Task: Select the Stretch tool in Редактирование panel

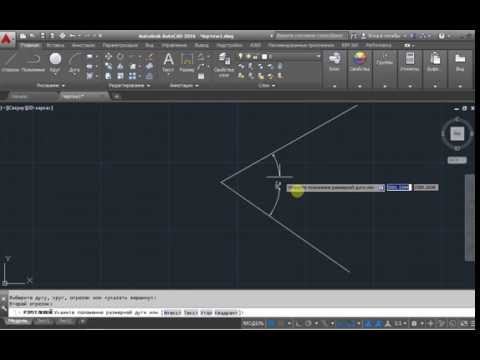Action: [108, 76]
